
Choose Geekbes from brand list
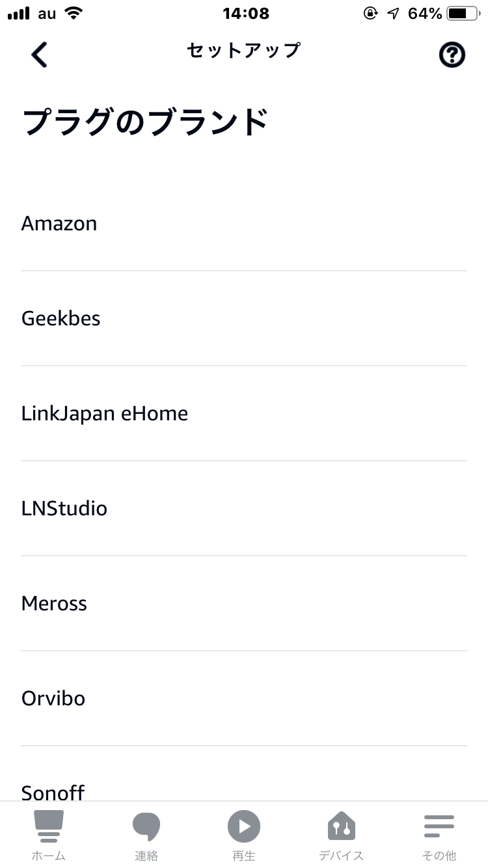coord(244,318)
